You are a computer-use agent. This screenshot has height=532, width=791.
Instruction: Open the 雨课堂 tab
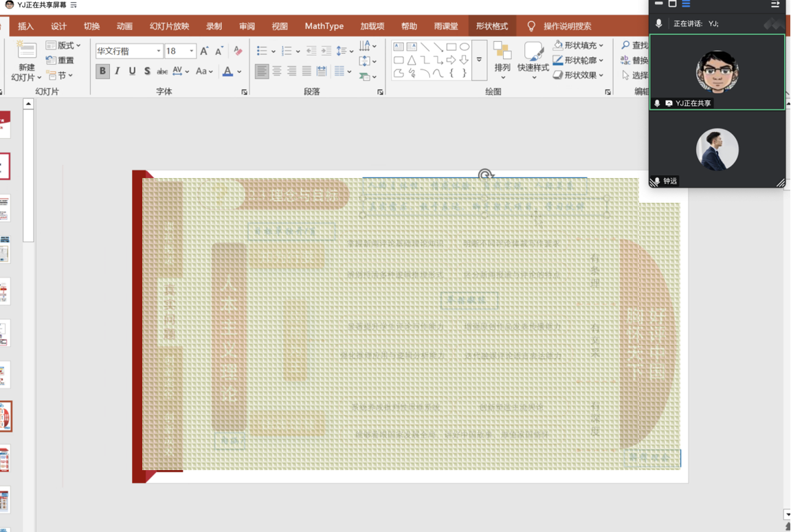pyautogui.click(x=446, y=26)
